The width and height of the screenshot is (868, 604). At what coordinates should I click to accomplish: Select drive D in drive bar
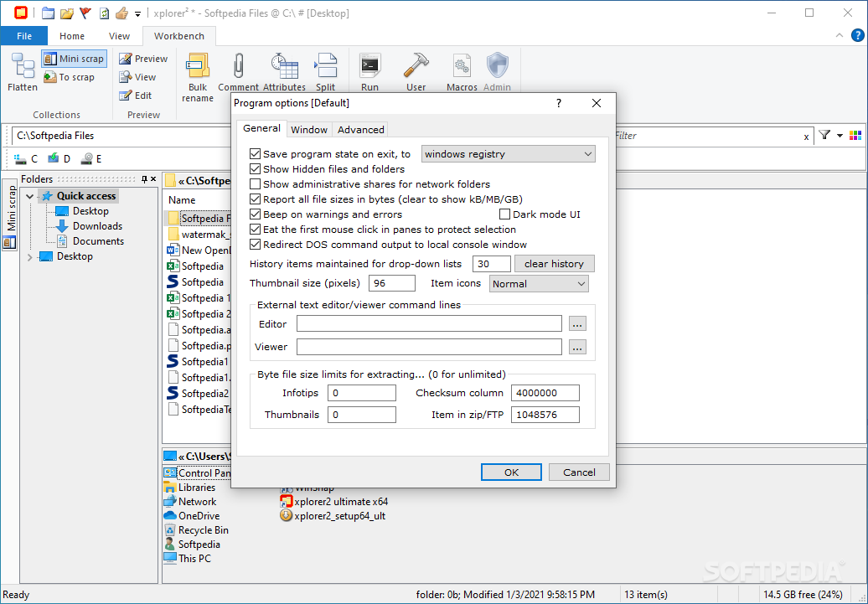coord(59,159)
